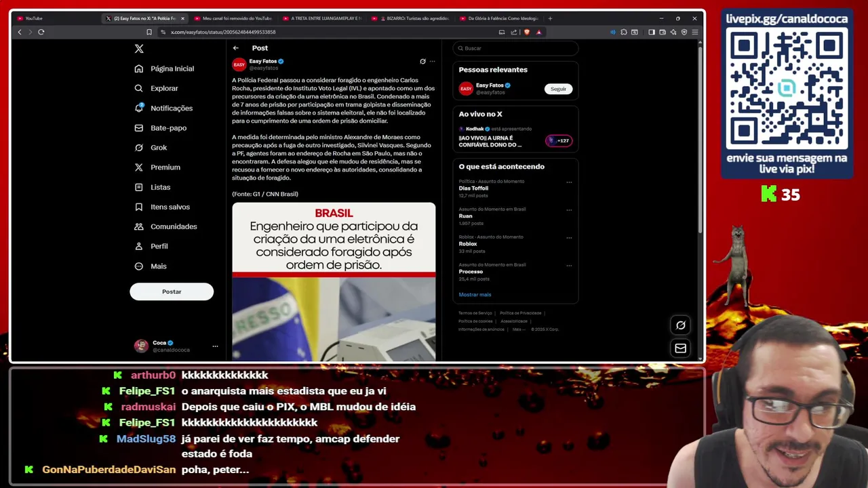Go to Perfil in the sidebar
Viewport: 868px width, 488px height.
coord(151,246)
